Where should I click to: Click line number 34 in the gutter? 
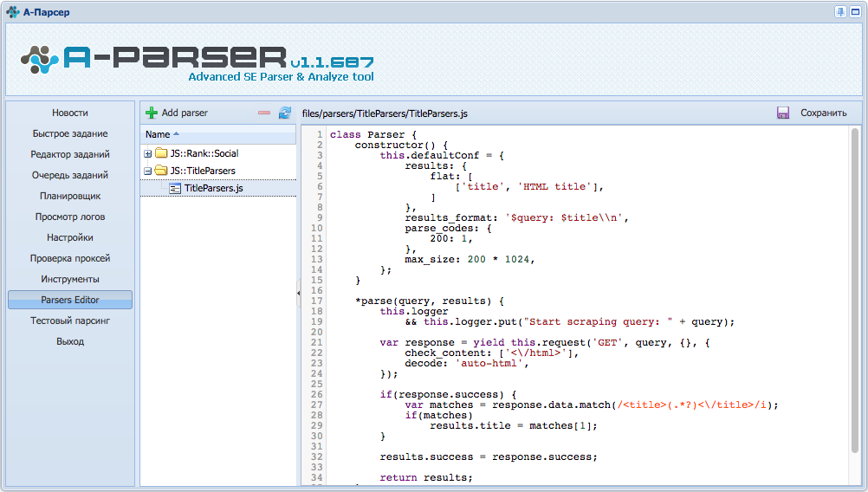coord(317,477)
